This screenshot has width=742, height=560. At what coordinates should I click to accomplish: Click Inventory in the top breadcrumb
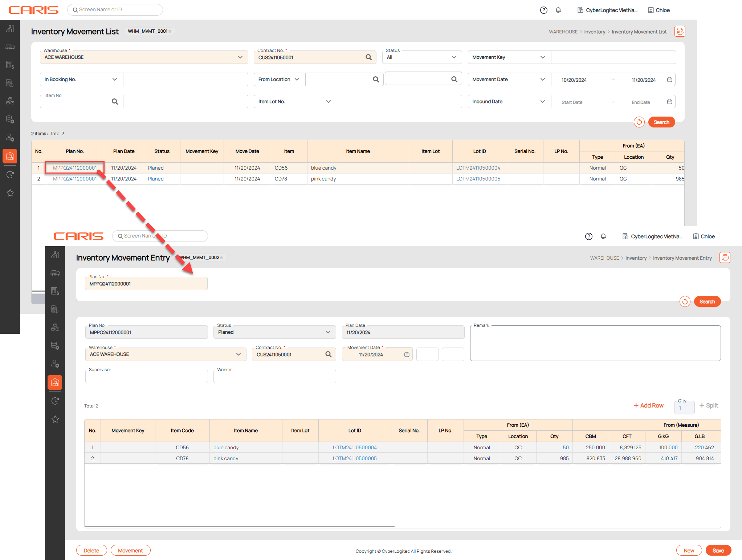click(x=594, y=32)
